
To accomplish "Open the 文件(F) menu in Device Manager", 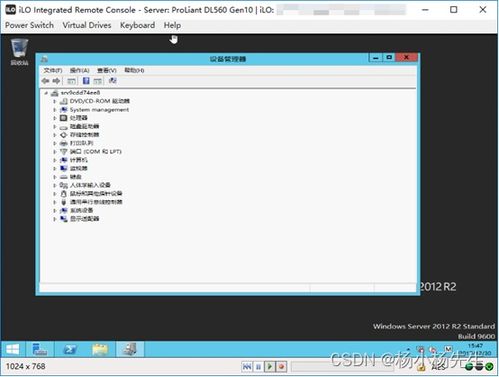I will [53, 70].
